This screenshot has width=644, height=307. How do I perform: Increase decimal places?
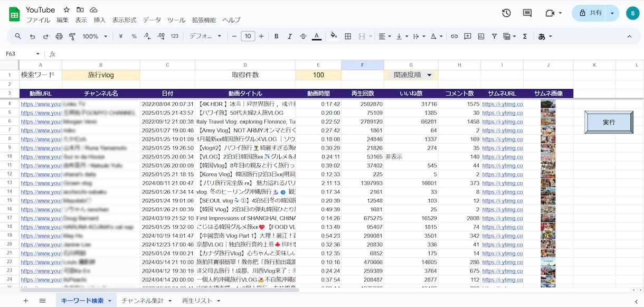click(x=160, y=36)
